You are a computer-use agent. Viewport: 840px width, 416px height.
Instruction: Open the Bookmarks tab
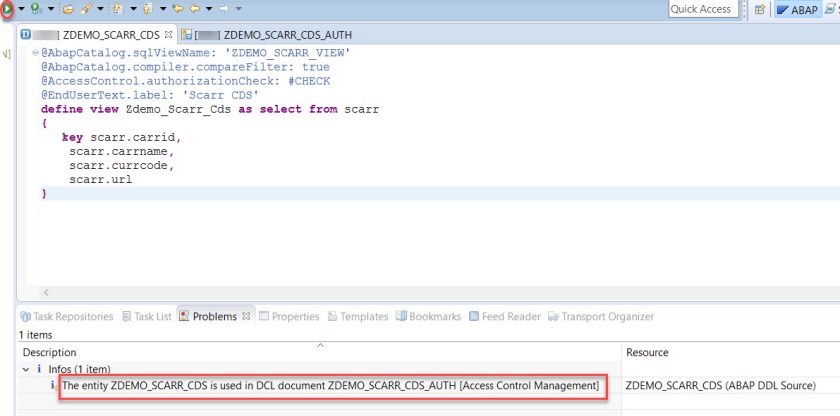coord(429,316)
